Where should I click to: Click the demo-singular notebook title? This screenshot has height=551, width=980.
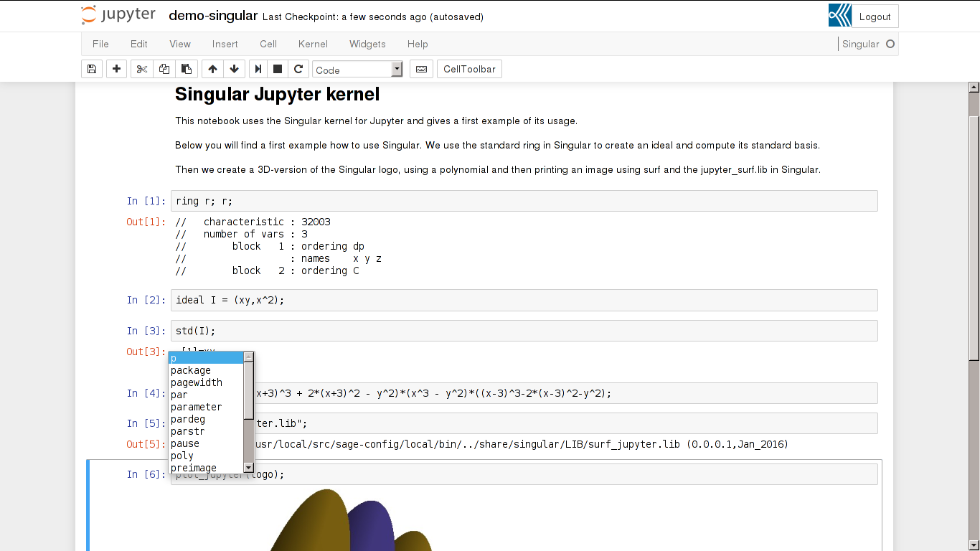(213, 16)
